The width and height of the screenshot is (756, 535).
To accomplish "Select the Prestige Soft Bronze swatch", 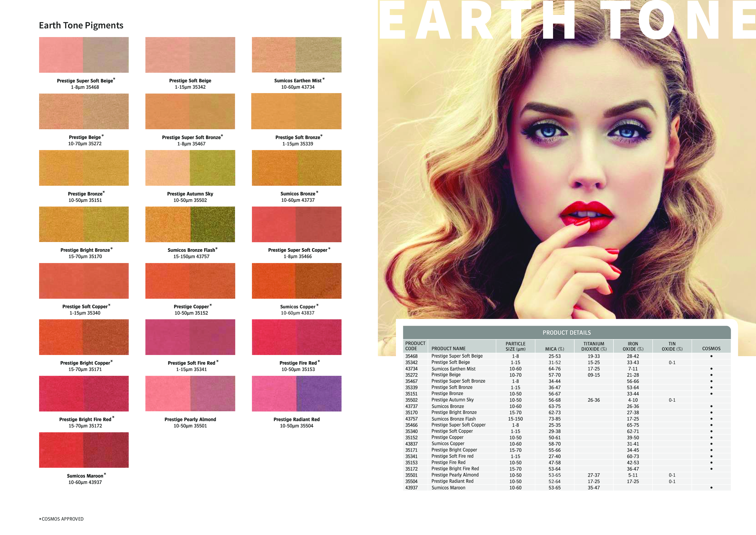I will tap(296, 111).
